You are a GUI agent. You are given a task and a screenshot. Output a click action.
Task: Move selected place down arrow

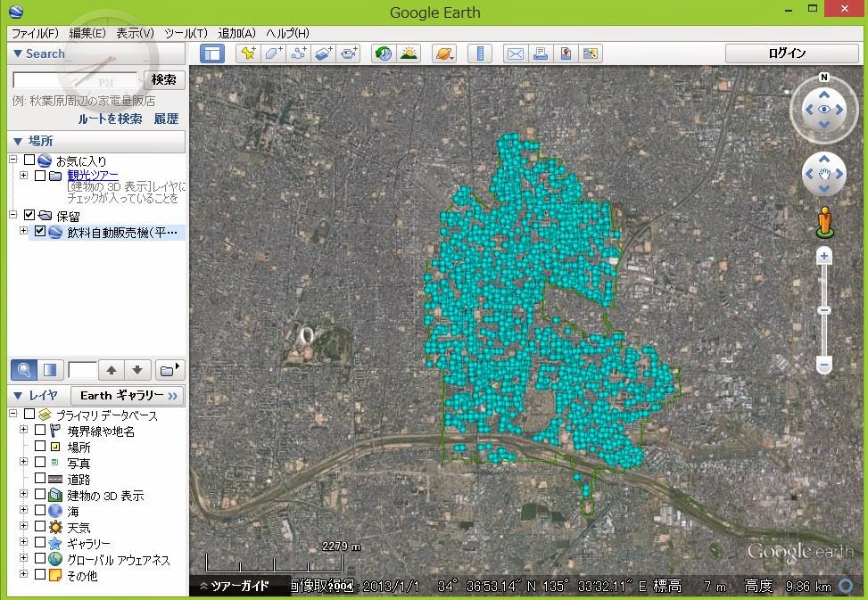coord(137,370)
